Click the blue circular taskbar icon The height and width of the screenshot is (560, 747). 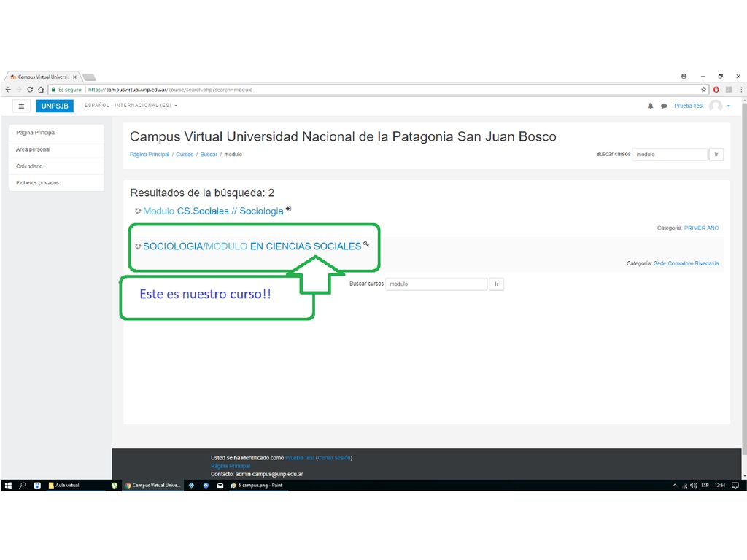pyautogui.click(x=206, y=485)
